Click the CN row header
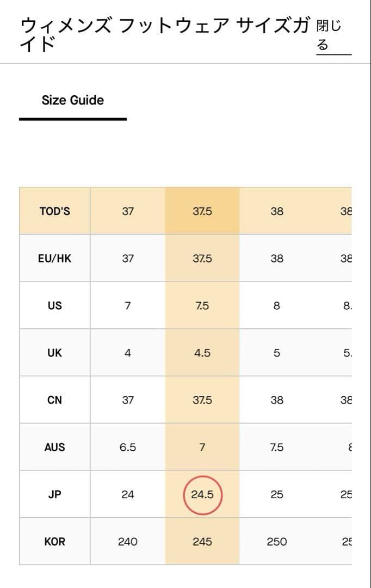371x588 pixels. point(55,400)
